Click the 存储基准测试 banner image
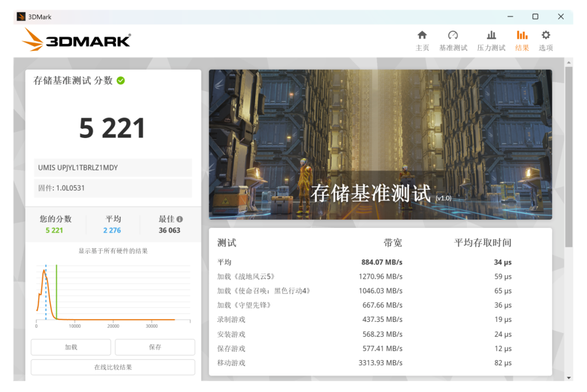This screenshot has height=392, width=587. [380, 145]
